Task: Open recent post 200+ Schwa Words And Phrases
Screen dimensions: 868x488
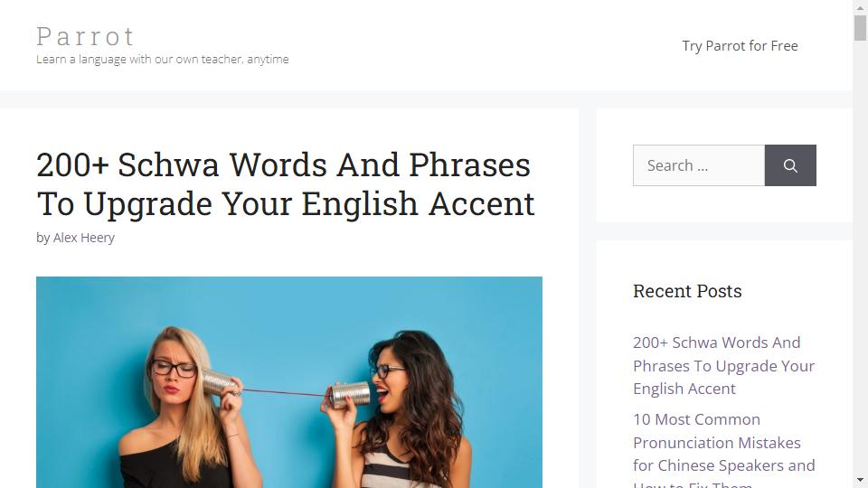Action: point(723,366)
